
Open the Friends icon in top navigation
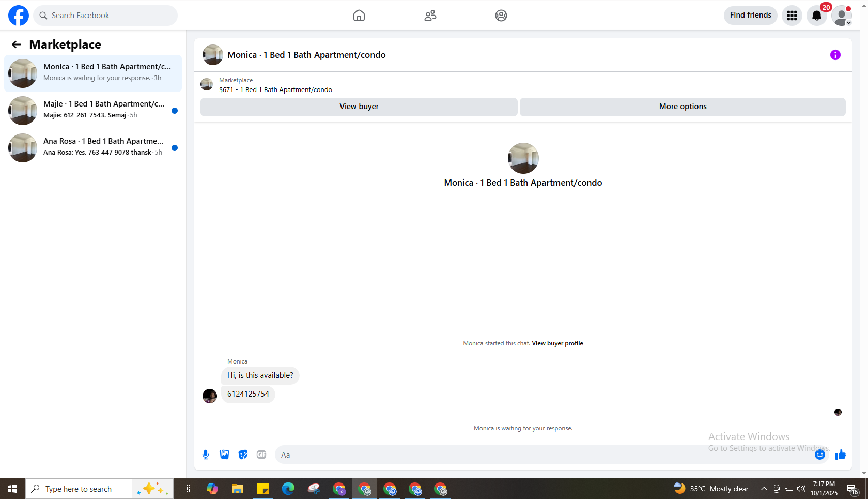coord(430,16)
